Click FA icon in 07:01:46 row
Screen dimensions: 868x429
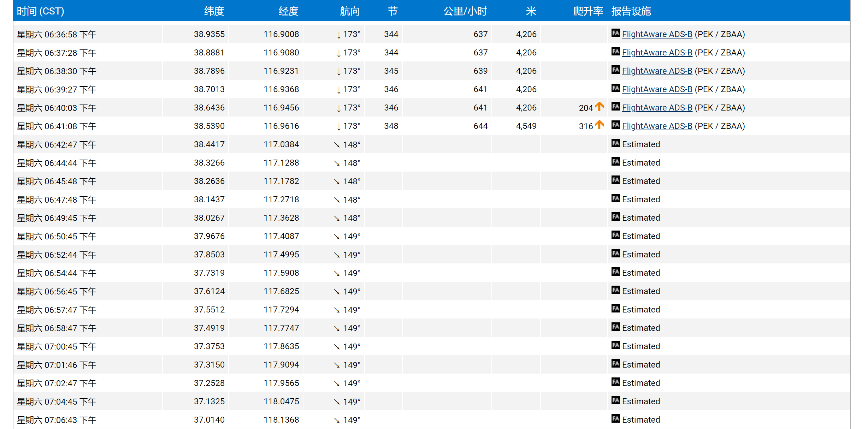[x=616, y=364]
